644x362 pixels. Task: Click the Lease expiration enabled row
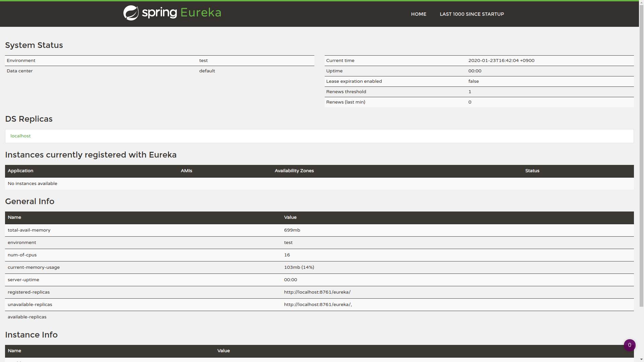354,81
